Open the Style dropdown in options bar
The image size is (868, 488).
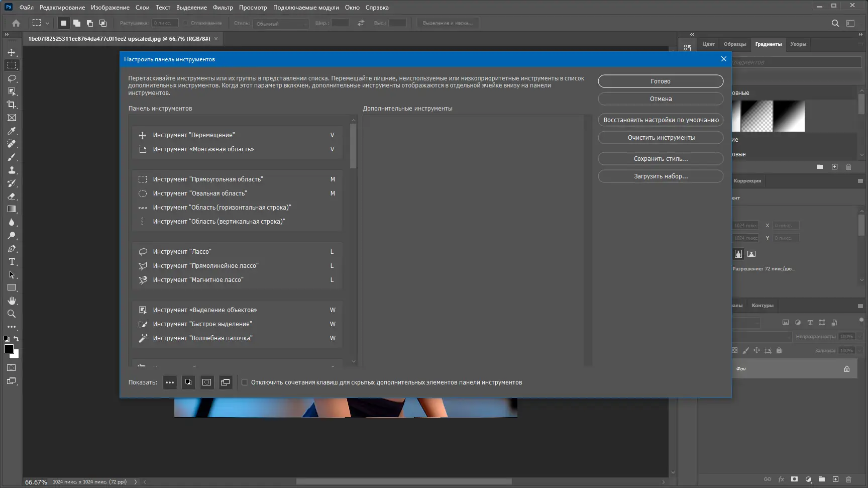(x=281, y=24)
